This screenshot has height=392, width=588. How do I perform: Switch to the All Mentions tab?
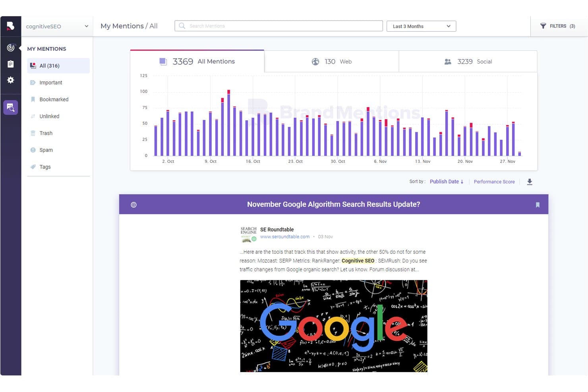[x=197, y=62]
